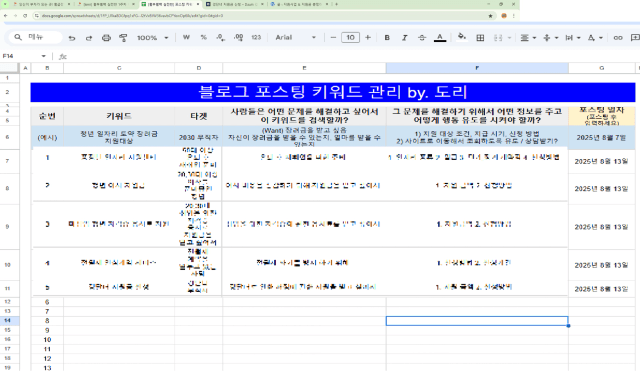This screenshot has height=371, width=640.
Task: Open the 123 number format menu
Action: point(256,38)
